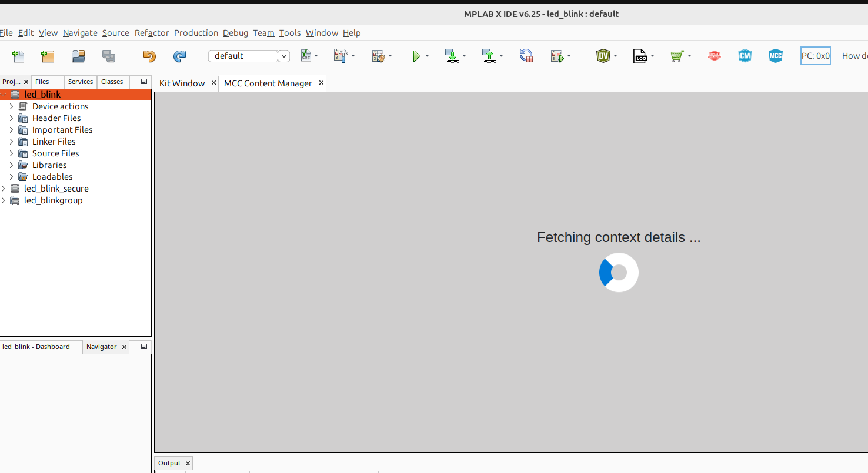Open the Navigate menu
The width and height of the screenshot is (868, 473).
pyautogui.click(x=80, y=33)
